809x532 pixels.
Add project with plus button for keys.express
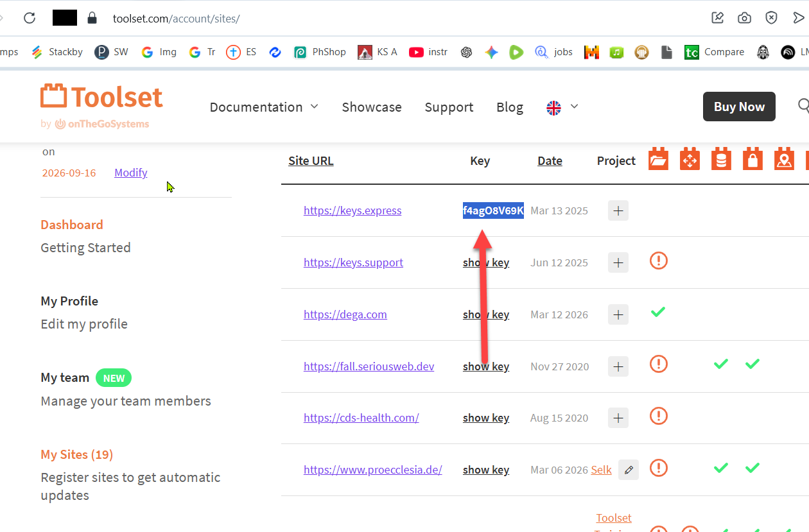point(618,210)
